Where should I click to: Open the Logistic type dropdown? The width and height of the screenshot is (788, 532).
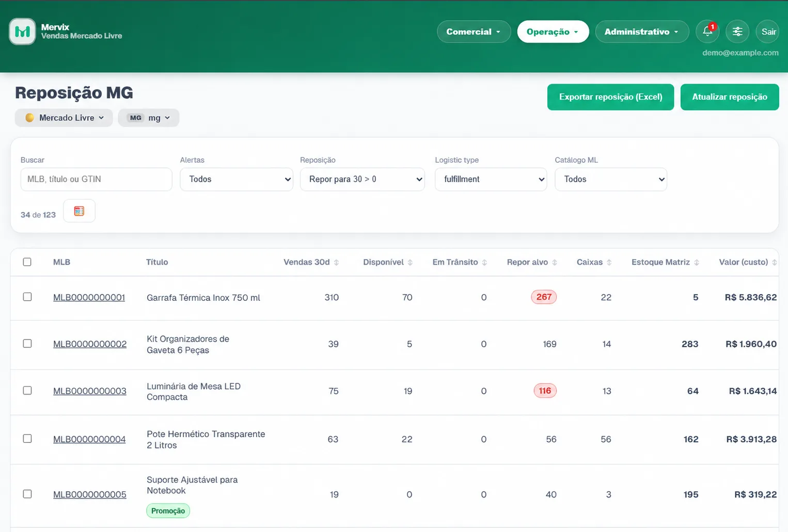point(491,179)
